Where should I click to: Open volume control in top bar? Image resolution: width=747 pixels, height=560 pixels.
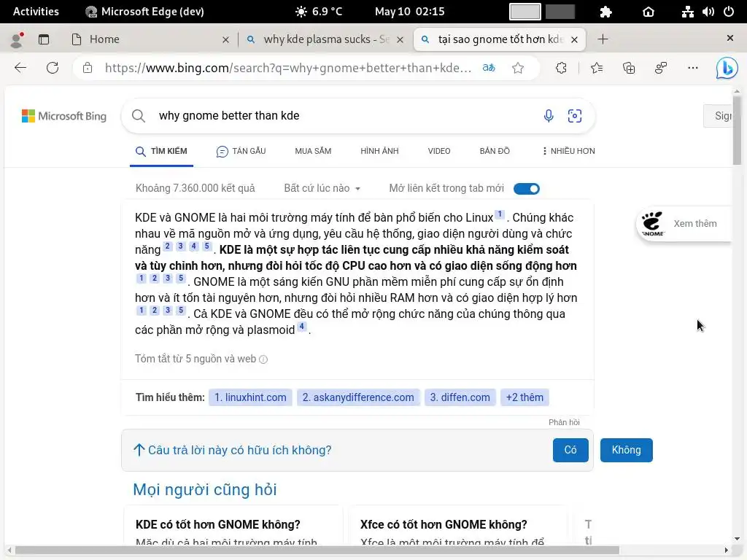[708, 12]
